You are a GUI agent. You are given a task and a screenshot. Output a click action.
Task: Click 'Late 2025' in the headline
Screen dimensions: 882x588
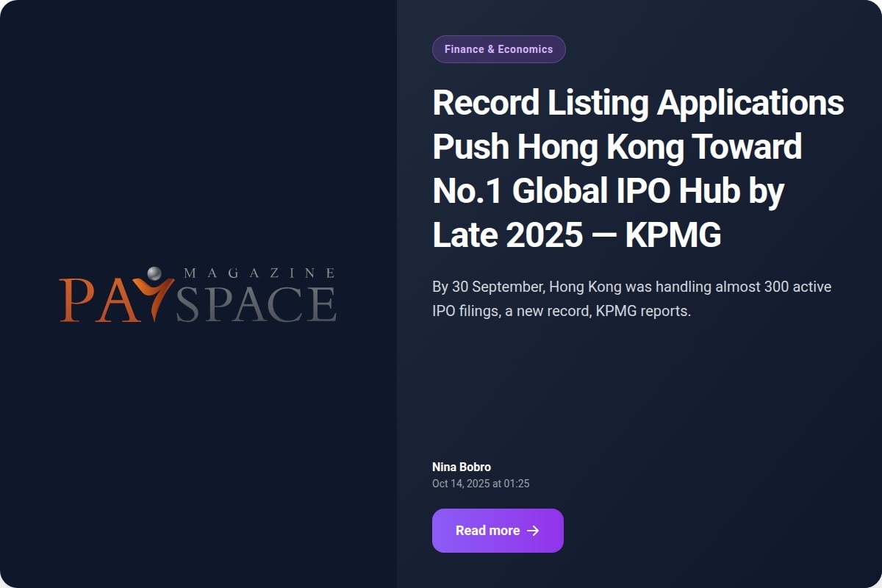[507, 235]
